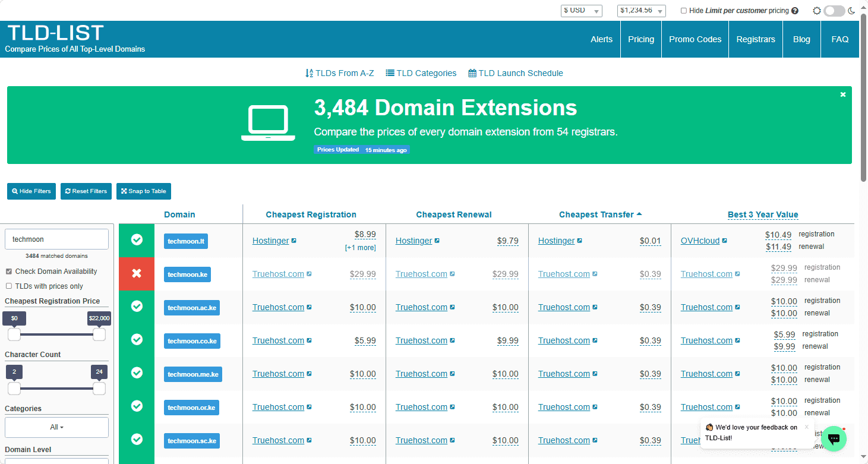Uncheck Check Domain Availability

pyautogui.click(x=9, y=272)
